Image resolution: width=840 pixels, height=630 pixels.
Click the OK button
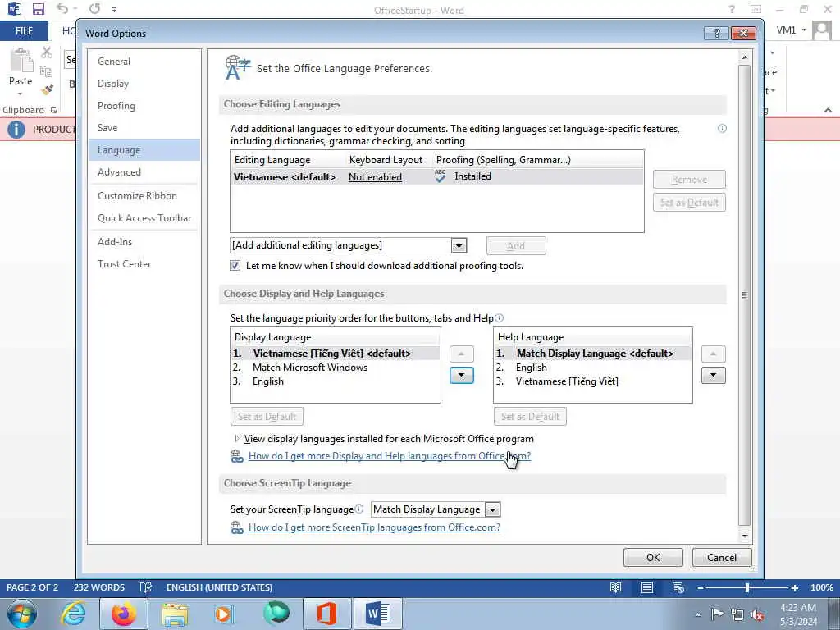click(x=653, y=557)
